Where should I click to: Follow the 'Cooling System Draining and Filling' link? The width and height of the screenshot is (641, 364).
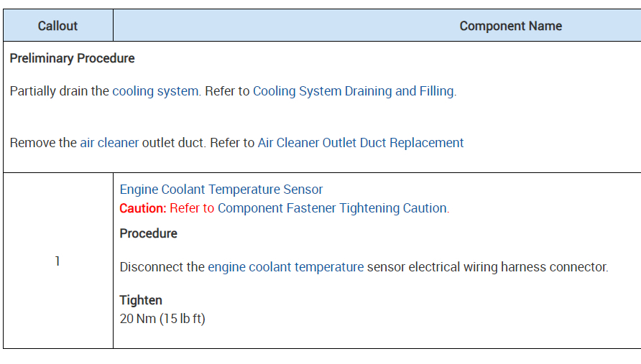click(x=354, y=91)
